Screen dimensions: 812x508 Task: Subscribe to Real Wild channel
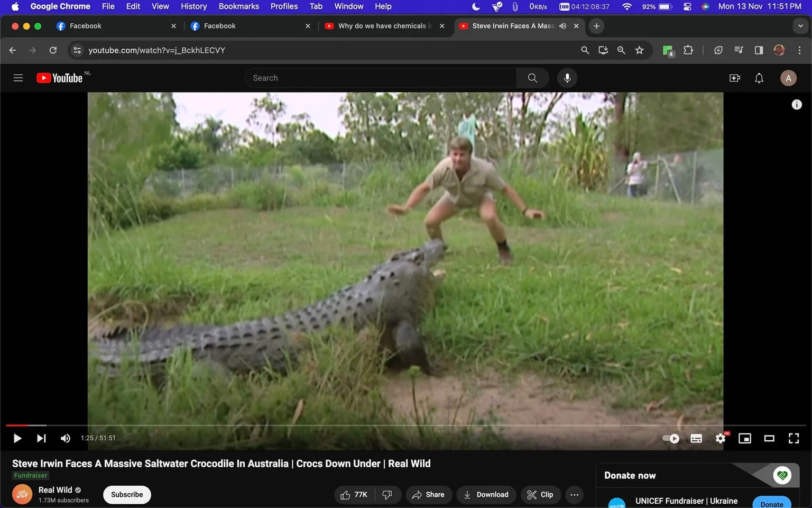[126, 494]
